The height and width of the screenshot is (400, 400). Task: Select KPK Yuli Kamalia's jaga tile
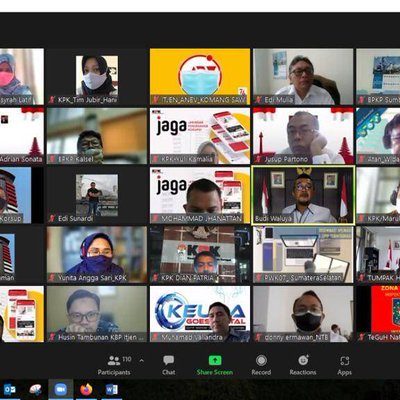point(200,136)
